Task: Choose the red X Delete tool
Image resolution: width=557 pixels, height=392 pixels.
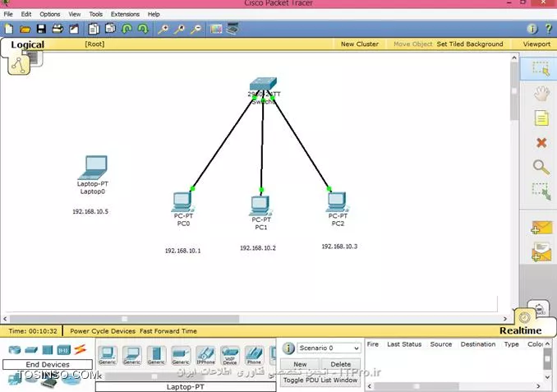Action: point(541,143)
